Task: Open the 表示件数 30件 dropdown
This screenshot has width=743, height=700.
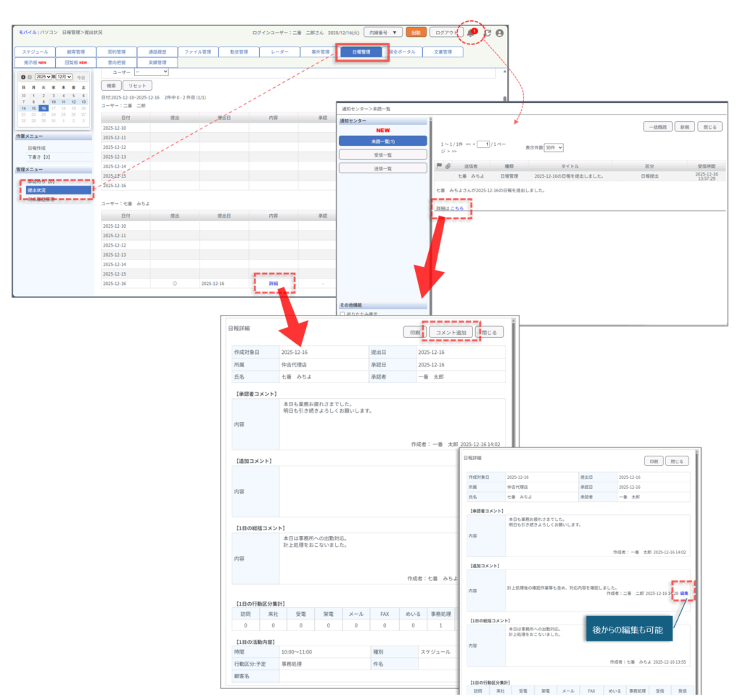Action: [x=554, y=147]
